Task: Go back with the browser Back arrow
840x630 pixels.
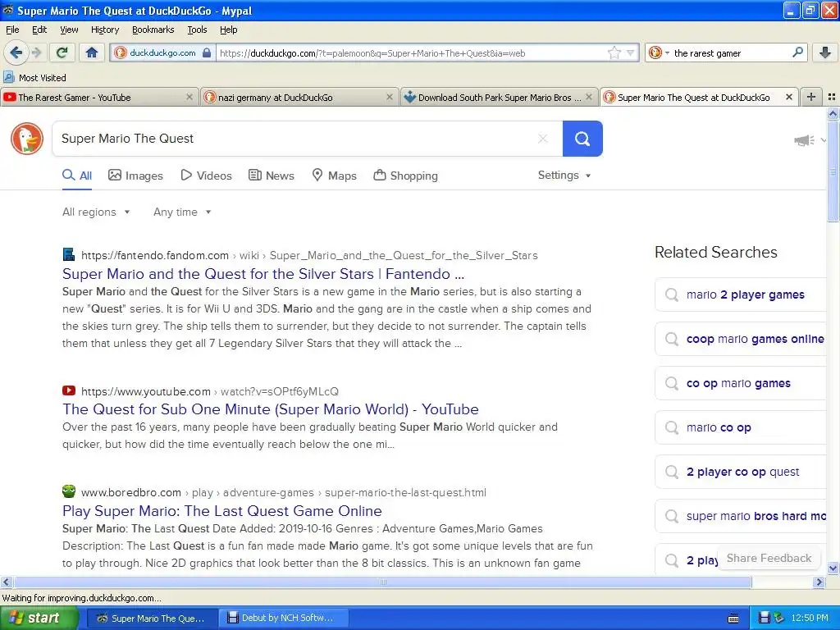Action: 16,52
